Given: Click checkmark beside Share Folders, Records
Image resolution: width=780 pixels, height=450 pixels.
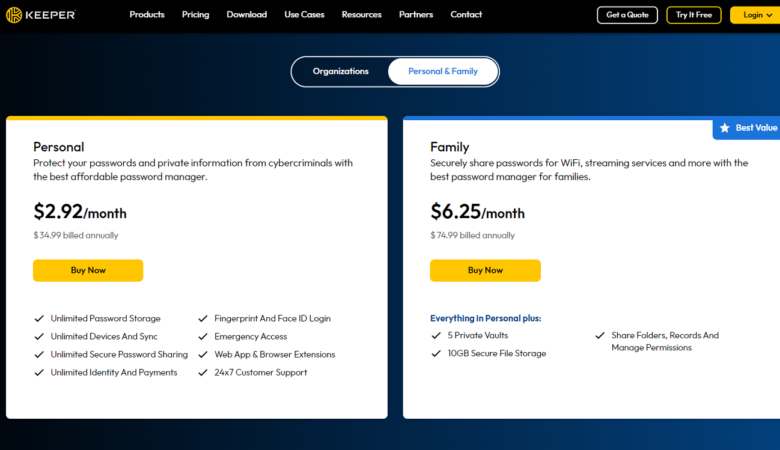Looking at the screenshot, I should point(600,336).
